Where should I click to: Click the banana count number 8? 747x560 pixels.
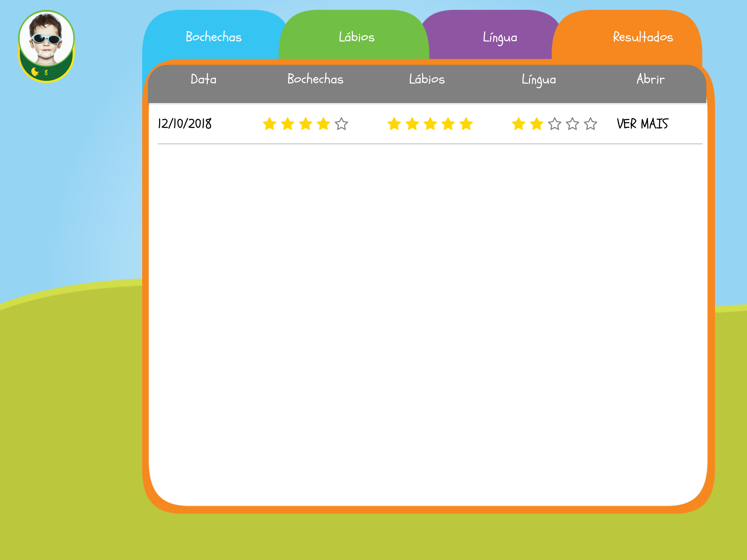click(x=46, y=73)
